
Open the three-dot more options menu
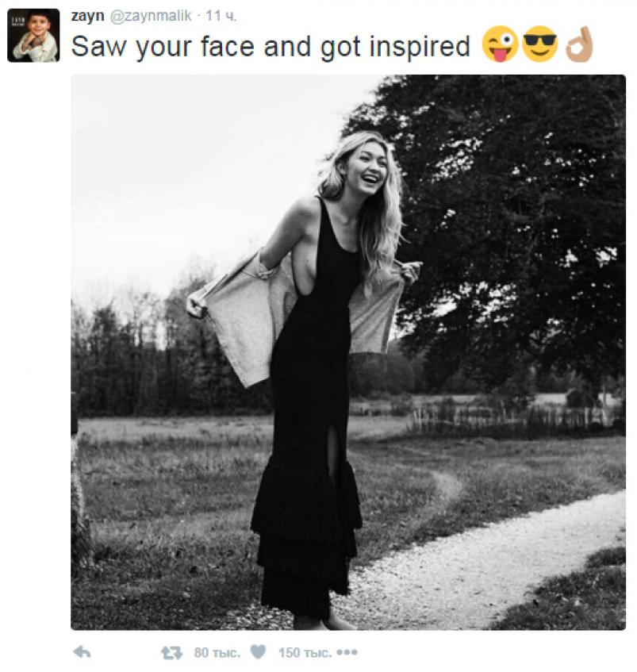pos(347,652)
